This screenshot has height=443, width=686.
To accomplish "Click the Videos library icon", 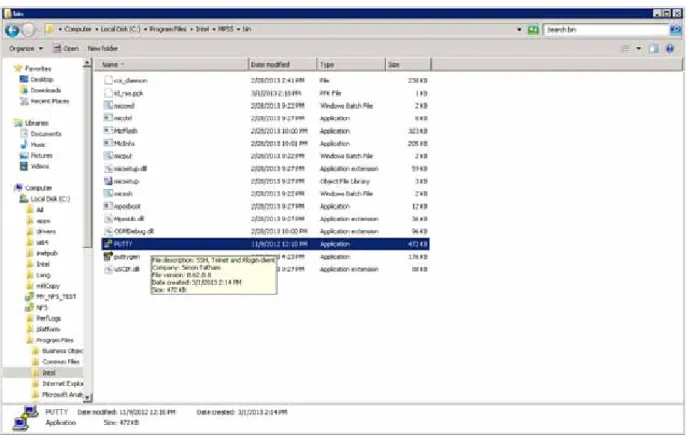I will [24, 167].
